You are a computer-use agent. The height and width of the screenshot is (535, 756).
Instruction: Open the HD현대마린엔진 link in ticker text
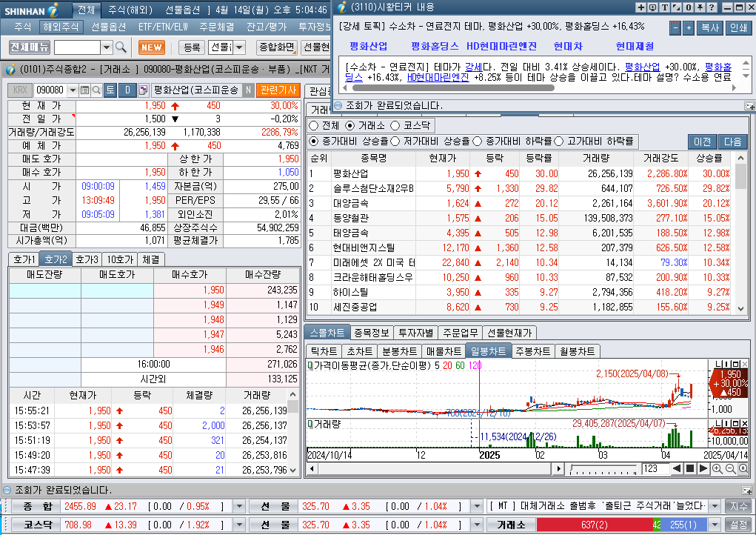point(438,77)
